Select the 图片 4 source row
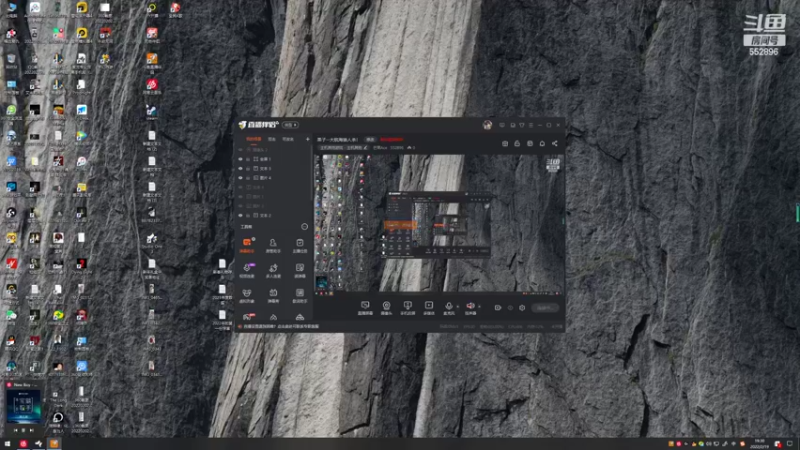Screen dimensions: 800x450 coord(273,178)
